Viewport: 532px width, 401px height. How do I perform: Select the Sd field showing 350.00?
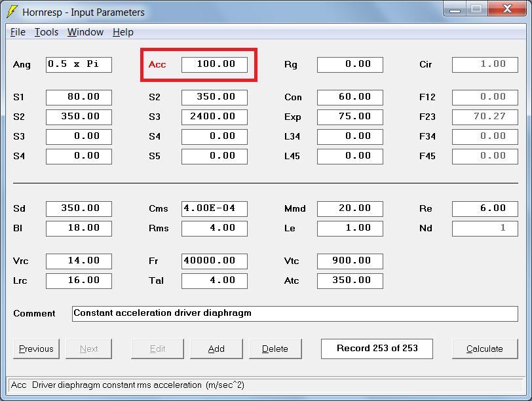pyautogui.click(x=79, y=208)
